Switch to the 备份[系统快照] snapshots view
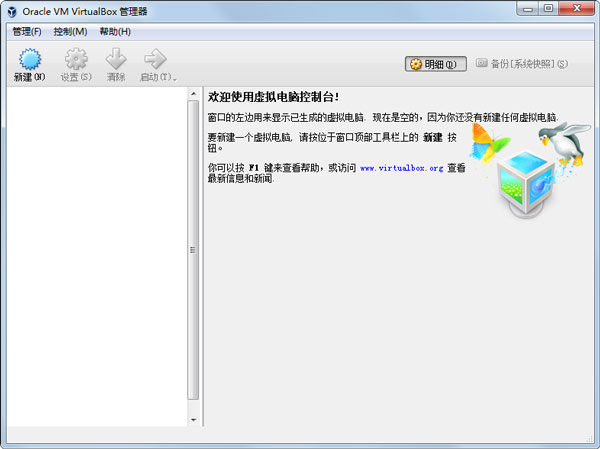Screen dimensions: 600x449 tap(522, 64)
